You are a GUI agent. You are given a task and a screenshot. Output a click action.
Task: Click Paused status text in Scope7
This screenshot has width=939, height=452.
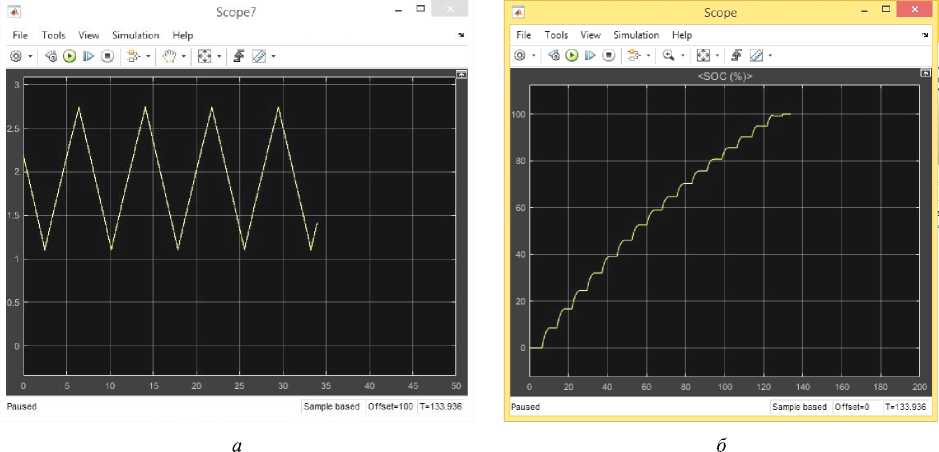[22, 407]
